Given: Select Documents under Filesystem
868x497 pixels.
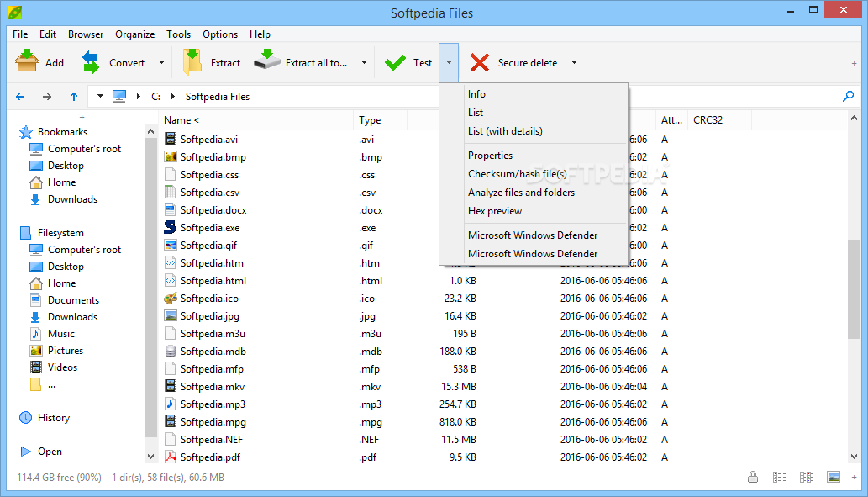Looking at the screenshot, I should (74, 300).
